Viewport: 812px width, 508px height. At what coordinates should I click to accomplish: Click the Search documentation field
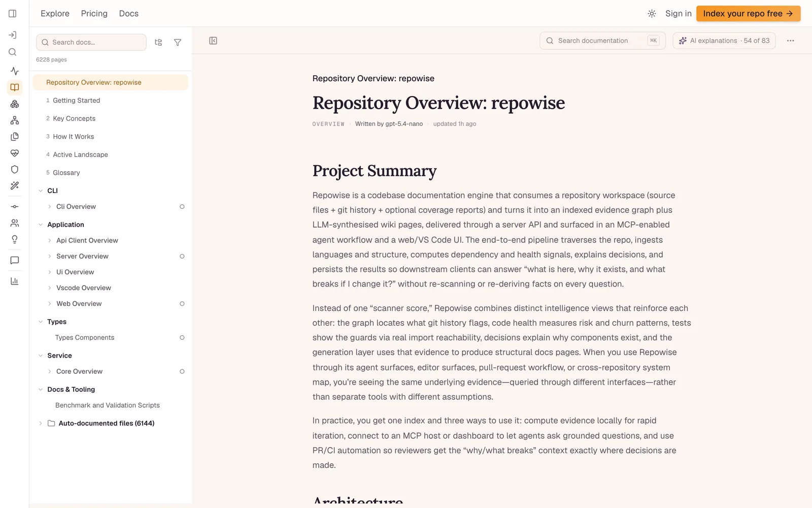click(x=602, y=41)
